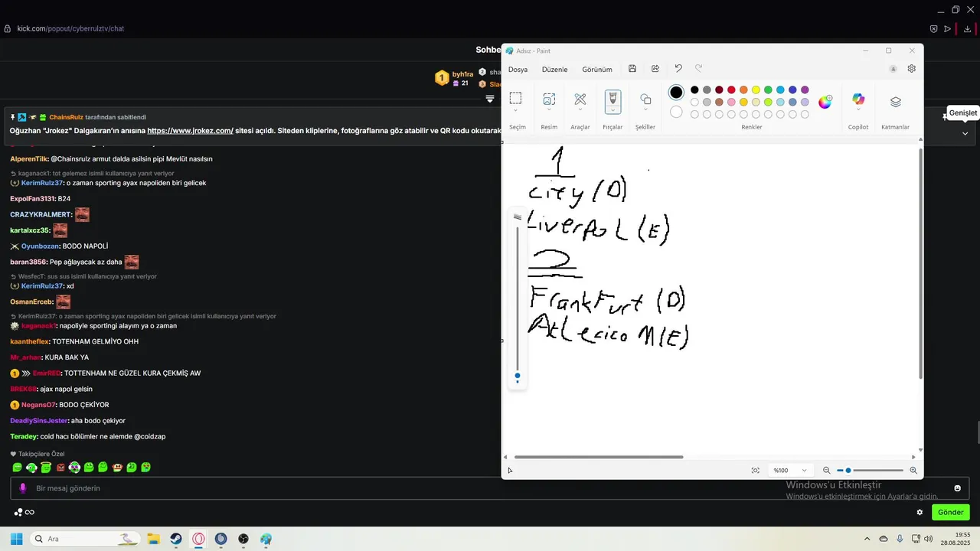The width and height of the screenshot is (980, 551).
Task: Click Paint's horizontal scrollbar
Action: click(x=599, y=457)
